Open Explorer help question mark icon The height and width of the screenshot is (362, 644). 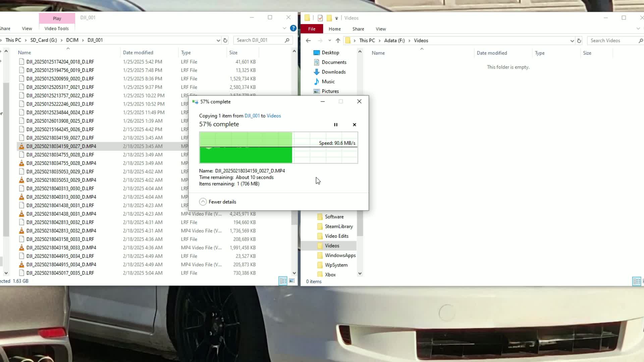click(x=293, y=28)
